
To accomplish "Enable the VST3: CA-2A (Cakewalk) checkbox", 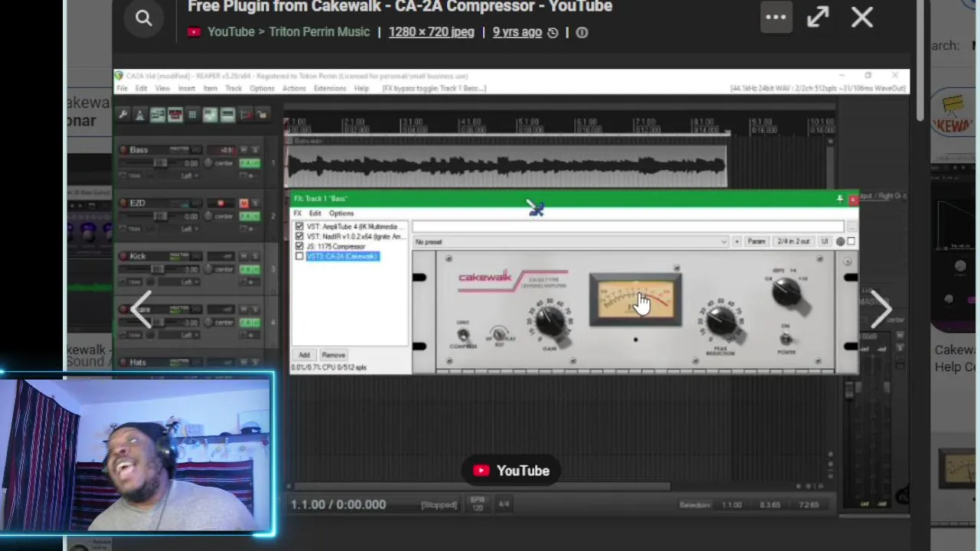I will pos(299,256).
